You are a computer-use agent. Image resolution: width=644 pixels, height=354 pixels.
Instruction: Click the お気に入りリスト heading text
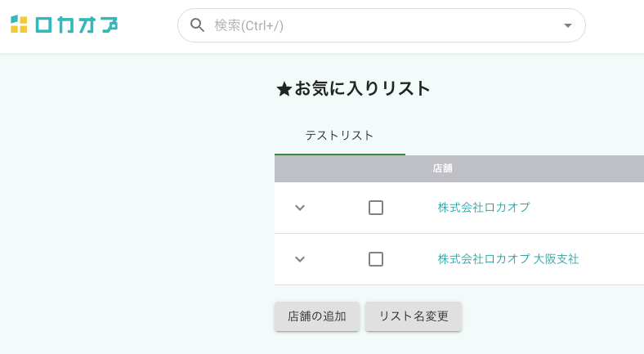[362, 89]
